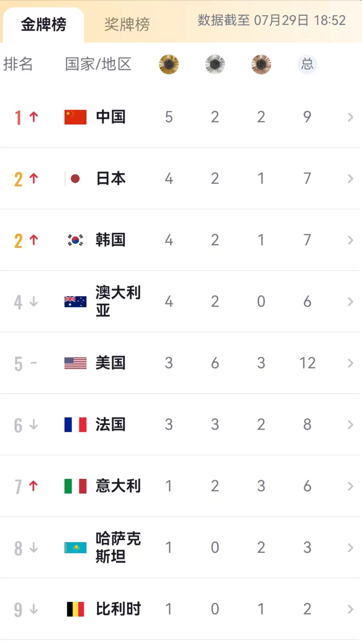The image size is (362, 644).
Task: Expand the 中国 row chevron
Action: [x=350, y=117]
